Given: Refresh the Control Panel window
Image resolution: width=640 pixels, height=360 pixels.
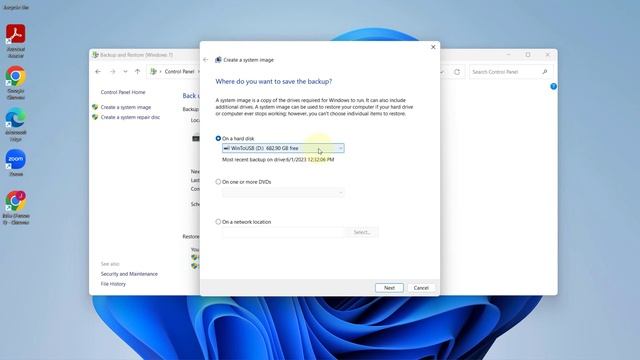Looking at the screenshot, I should (x=457, y=72).
